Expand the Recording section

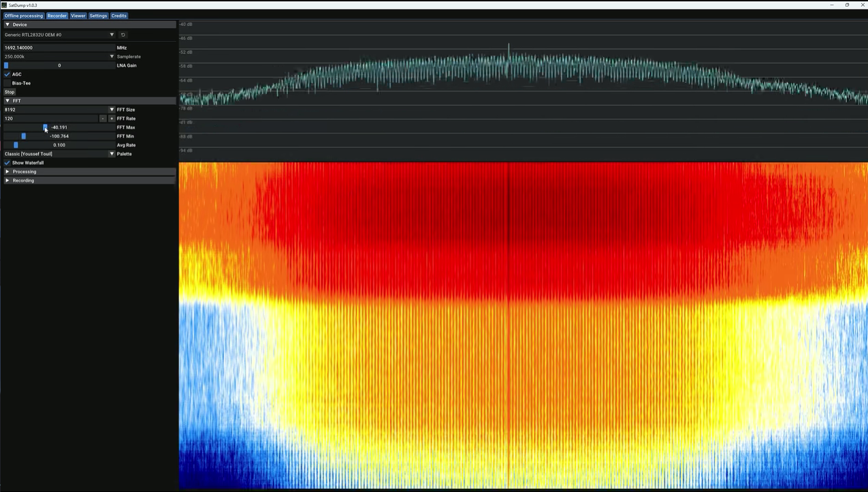7,181
